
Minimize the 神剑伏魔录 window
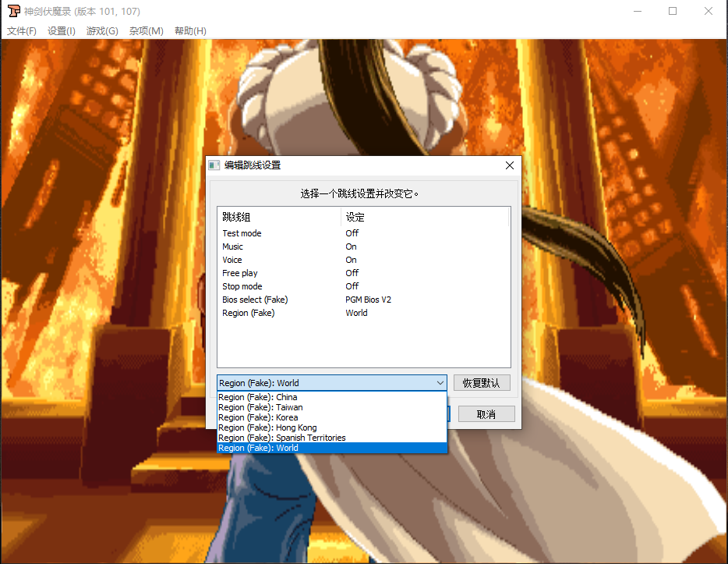(x=638, y=11)
